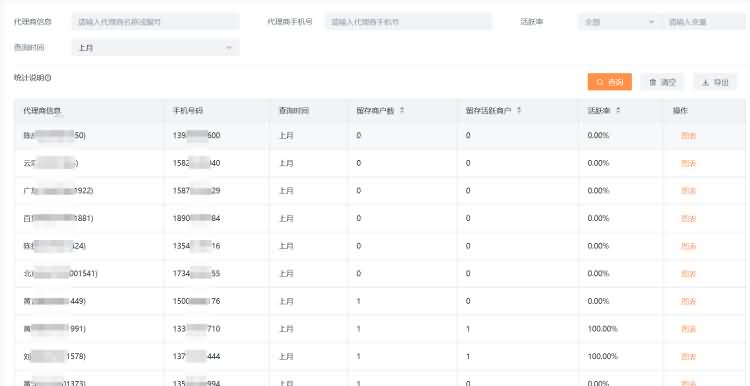Open 图表 for the row with phone 133…710
Viewport: 750px width, 386px height.
[688, 329]
